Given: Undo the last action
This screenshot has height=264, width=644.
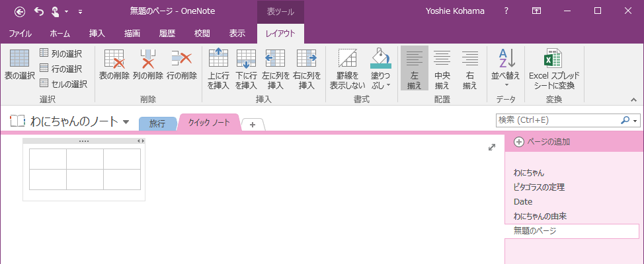Looking at the screenshot, I should [x=39, y=11].
